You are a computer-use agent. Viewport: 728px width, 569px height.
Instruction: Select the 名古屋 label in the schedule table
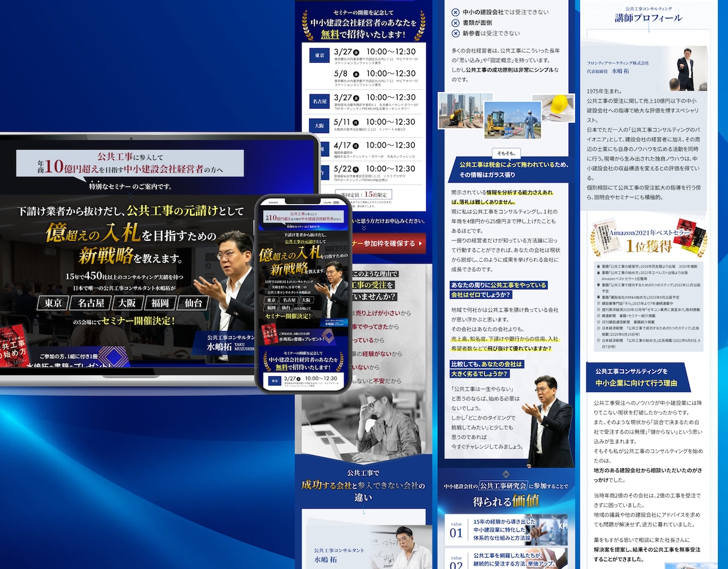(x=320, y=101)
